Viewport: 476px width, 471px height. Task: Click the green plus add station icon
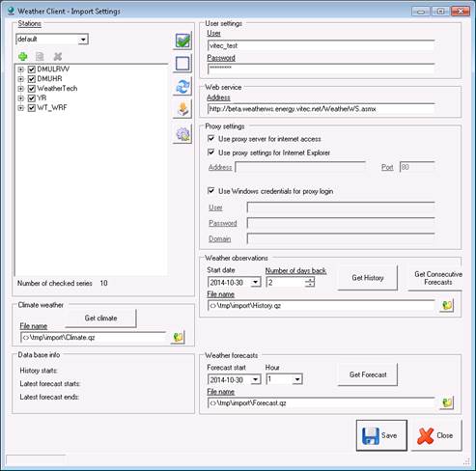coord(23,57)
